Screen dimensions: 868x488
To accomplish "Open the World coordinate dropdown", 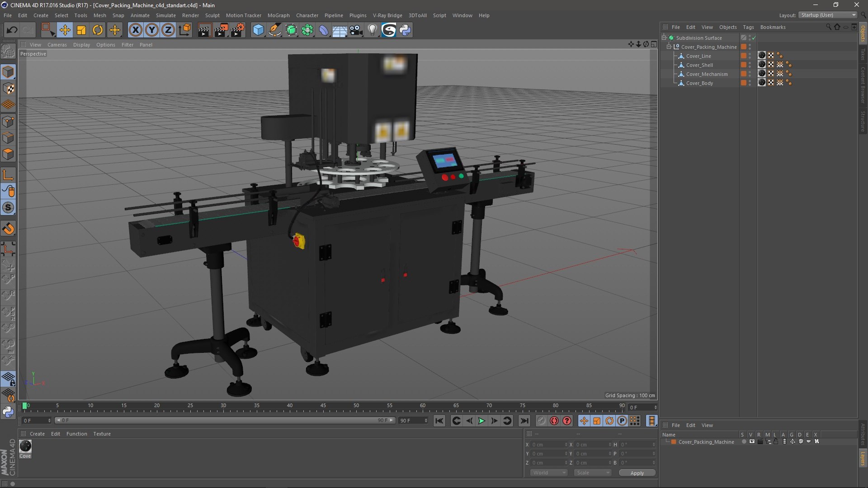I will click(549, 473).
